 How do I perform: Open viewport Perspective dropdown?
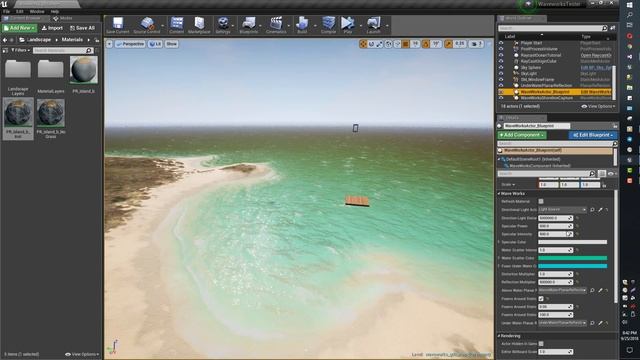point(130,44)
